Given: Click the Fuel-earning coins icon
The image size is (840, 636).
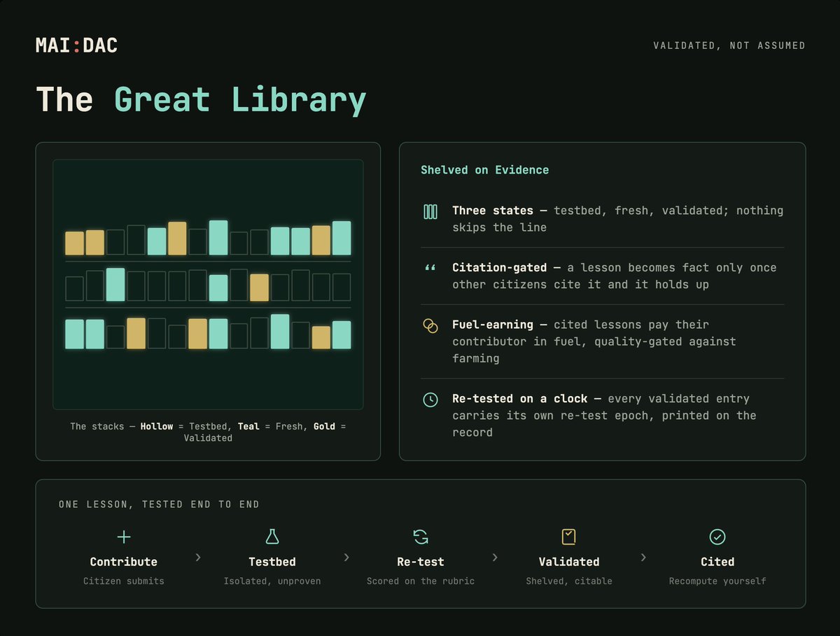Looking at the screenshot, I should (x=430, y=325).
